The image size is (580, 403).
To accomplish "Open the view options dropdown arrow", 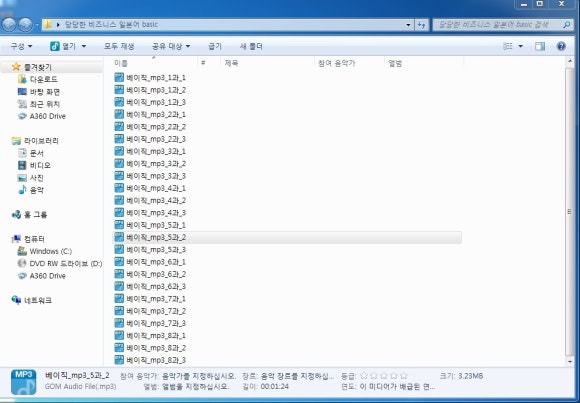I will point(520,46).
